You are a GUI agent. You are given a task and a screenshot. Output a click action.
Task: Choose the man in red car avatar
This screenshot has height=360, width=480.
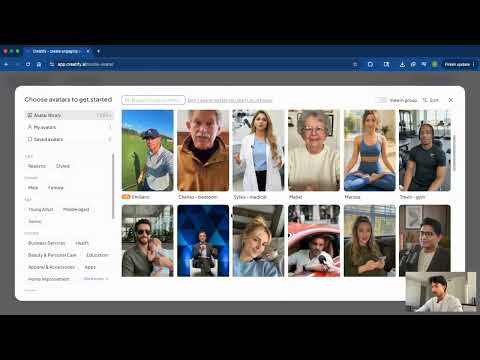(314, 241)
